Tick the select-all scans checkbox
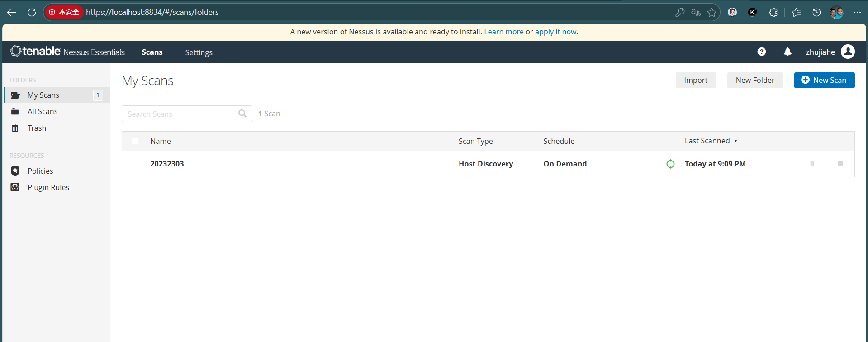This screenshot has width=868, height=342. 135,141
